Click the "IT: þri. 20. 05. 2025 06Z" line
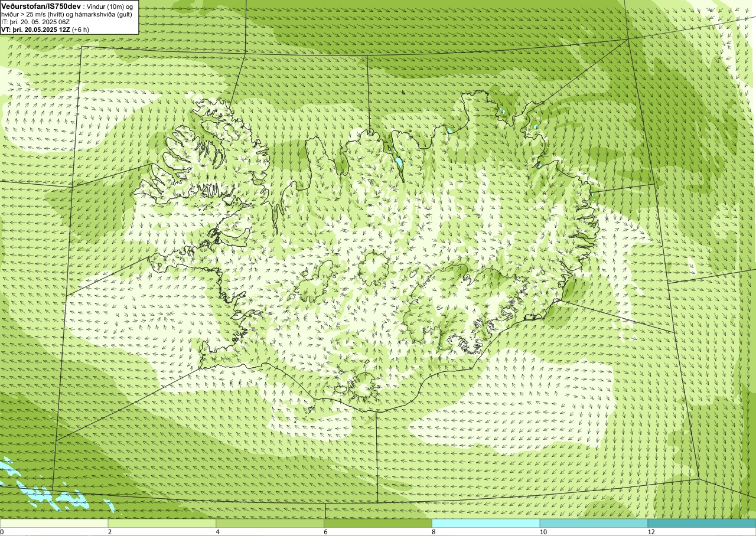Screen dimensions: 756x536 coord(35,22)
